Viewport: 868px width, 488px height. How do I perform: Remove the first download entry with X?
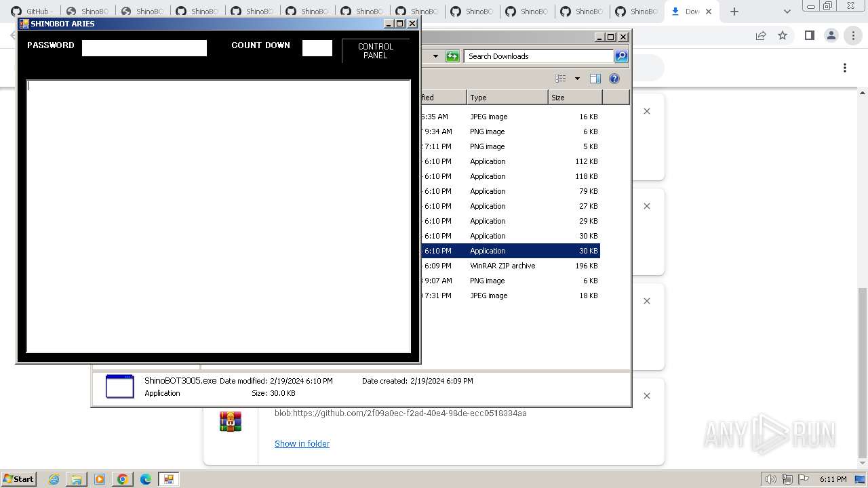[647, 111]
